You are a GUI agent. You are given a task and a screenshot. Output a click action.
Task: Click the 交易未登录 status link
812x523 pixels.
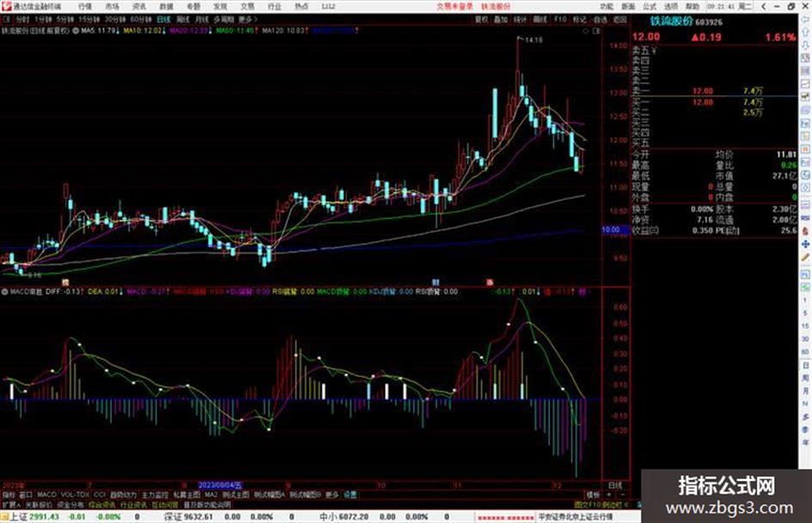coord(455,7)
